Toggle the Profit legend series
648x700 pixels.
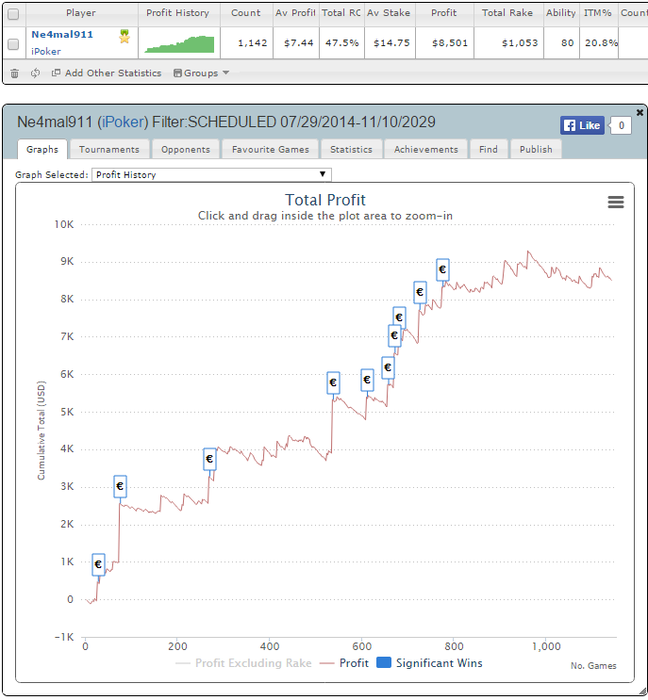coord(344,663)
